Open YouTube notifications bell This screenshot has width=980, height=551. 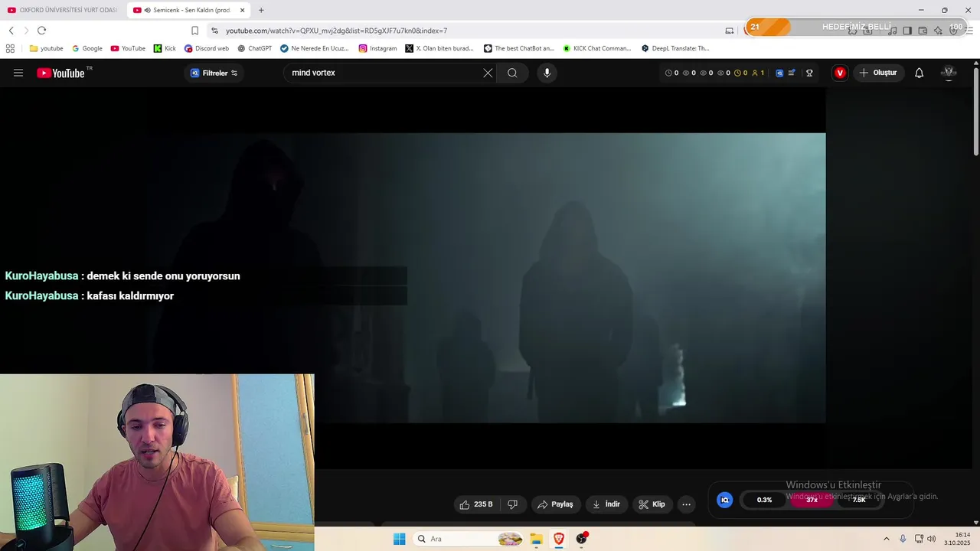click(920, 73)
